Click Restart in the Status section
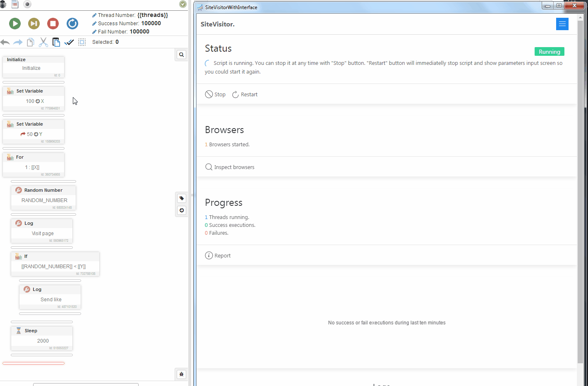The width and height of the screenshot is (588, 386). (x=245, y=95)
